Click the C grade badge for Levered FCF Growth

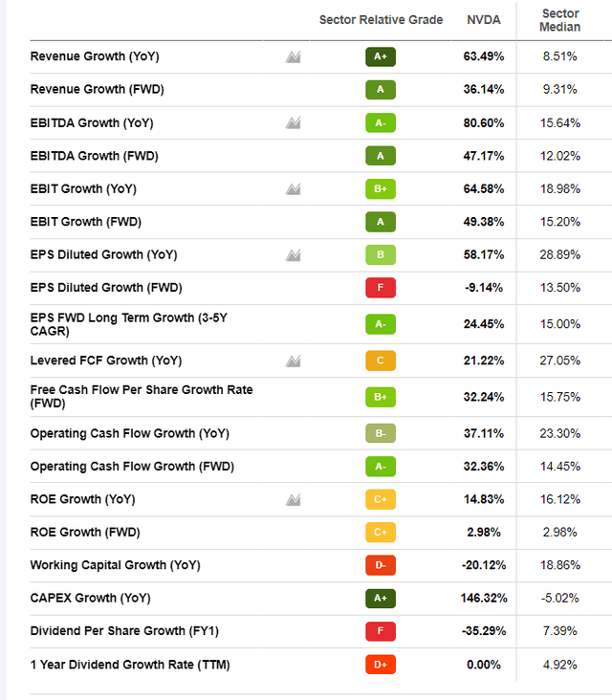(380, 361)
